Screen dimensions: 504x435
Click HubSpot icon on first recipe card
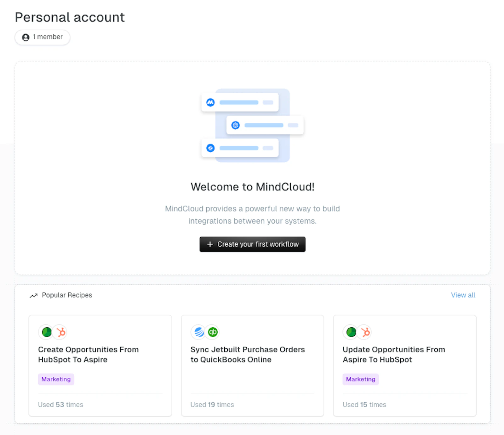(60, 332)
